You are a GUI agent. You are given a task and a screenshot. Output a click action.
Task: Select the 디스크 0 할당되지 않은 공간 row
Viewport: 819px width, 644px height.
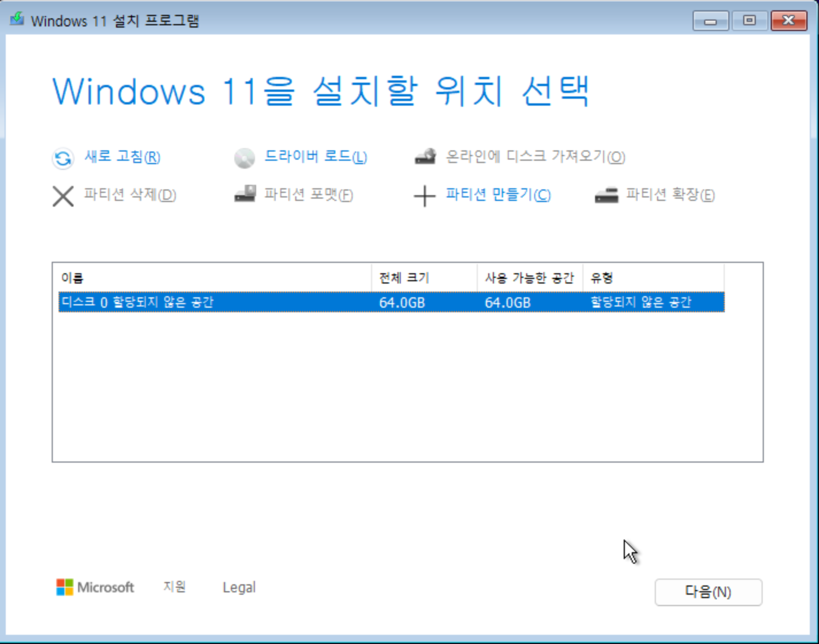click(391, 302)
